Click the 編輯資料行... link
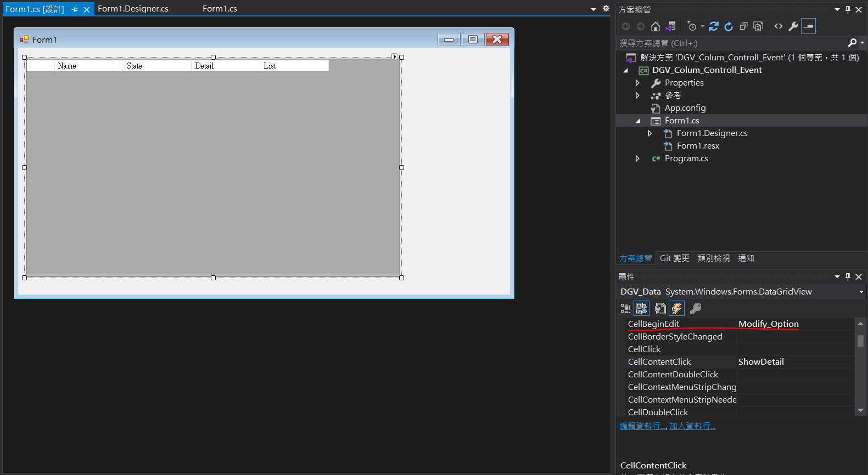This screenshot has width=868, height=475. click(643, 426)
